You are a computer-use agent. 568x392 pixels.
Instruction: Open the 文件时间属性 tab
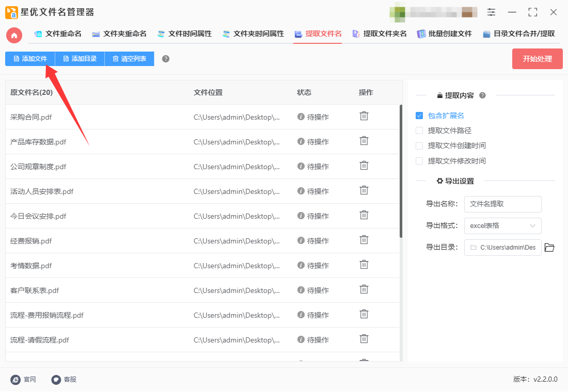pyautogui.click(x=185, y=34)
